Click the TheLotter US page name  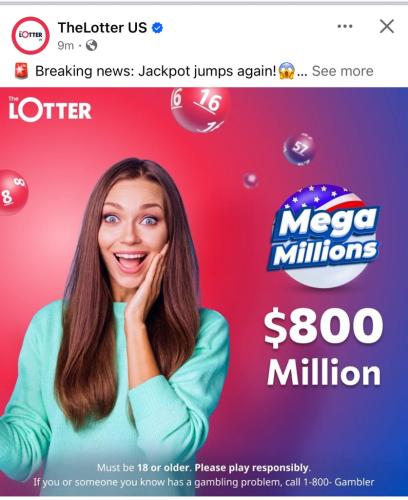click(102, 28)
